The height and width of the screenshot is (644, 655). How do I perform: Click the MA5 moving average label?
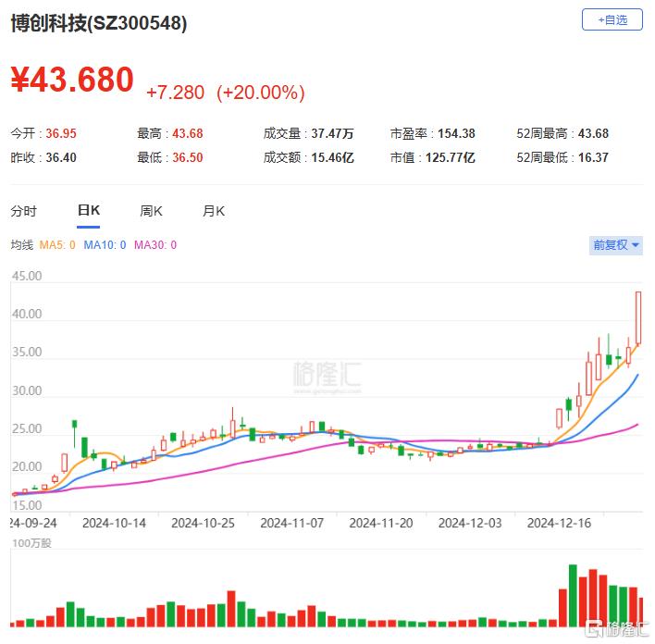tap(57, 245)
